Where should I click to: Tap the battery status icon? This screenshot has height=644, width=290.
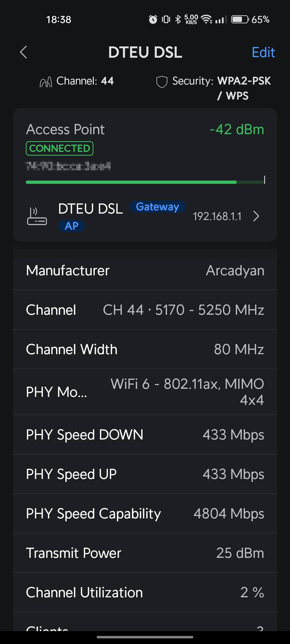240,19
